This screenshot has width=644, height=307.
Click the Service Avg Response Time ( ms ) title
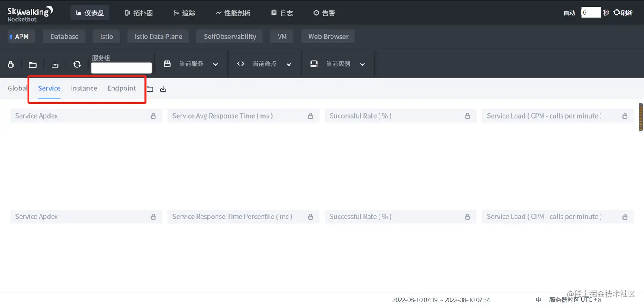click(222, 116)
